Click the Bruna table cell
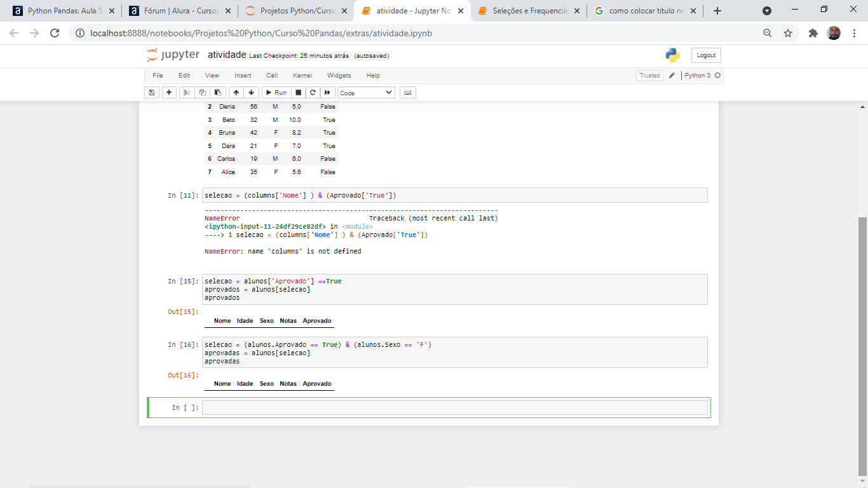 227,133
